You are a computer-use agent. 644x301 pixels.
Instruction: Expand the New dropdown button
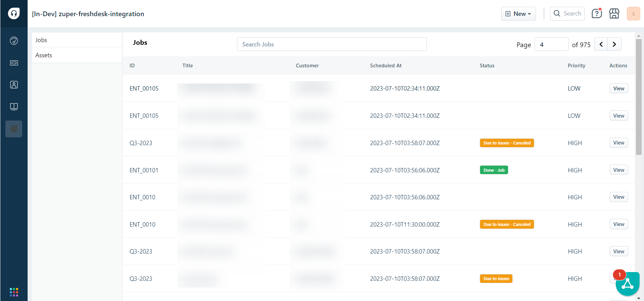tap(518, 14)
